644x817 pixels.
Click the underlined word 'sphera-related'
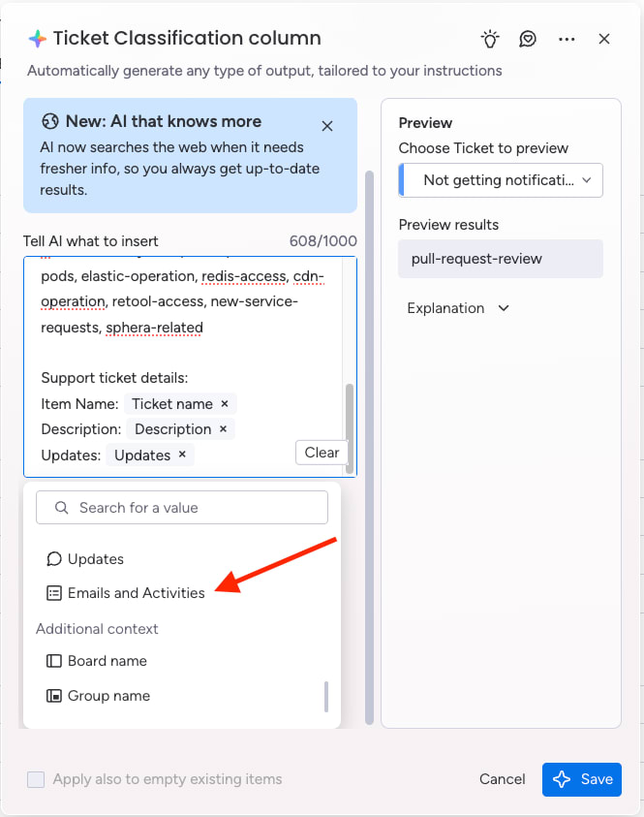coord(154,328)
